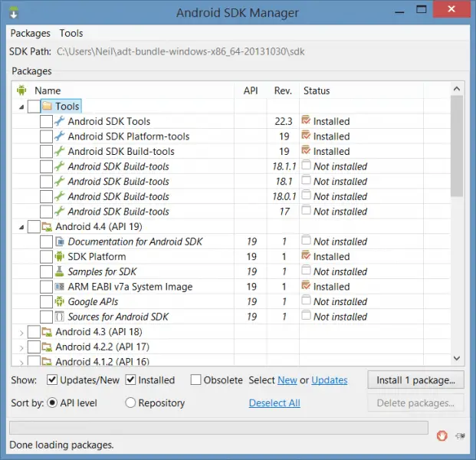Click the Android SDK Tools wrench icon
476x460 pixels.
pos(59,121)
